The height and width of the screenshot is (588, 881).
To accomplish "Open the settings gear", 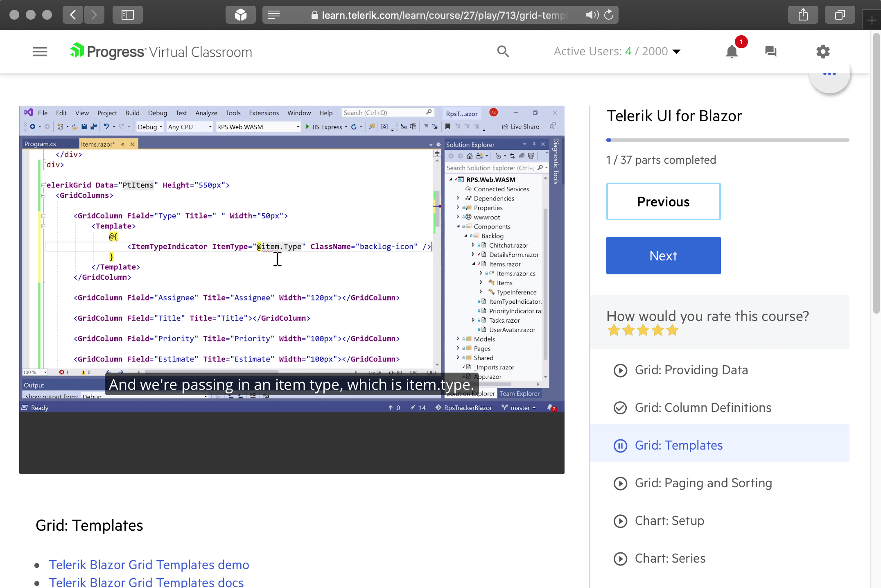I will [823, 52].
